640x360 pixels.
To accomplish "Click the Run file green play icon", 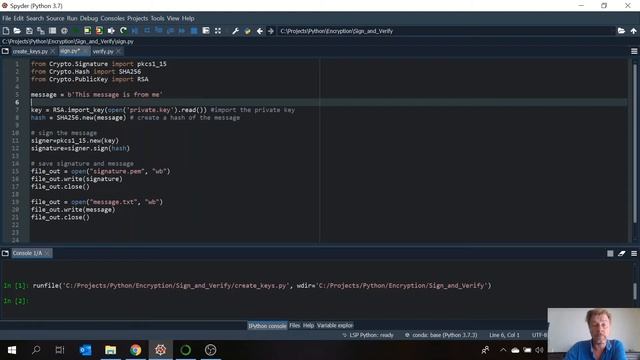I will coord(76,31).
